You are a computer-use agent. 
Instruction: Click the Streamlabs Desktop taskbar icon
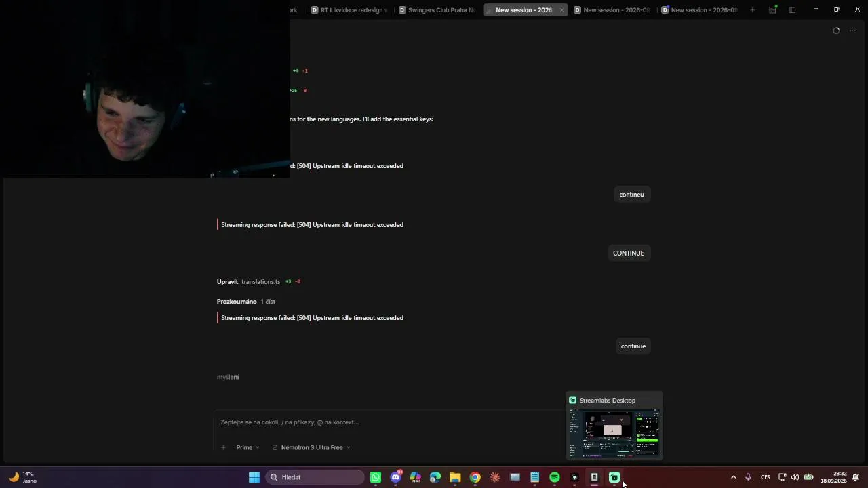(614, 477)
